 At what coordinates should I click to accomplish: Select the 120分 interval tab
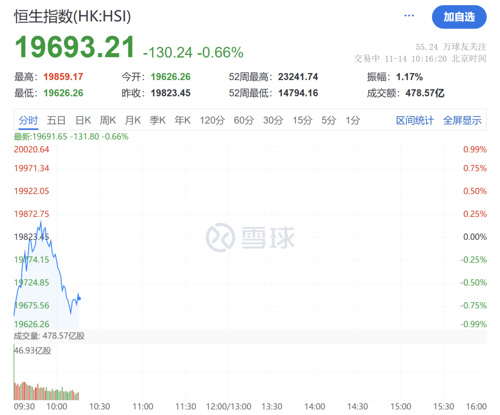[x=212, y=120]
